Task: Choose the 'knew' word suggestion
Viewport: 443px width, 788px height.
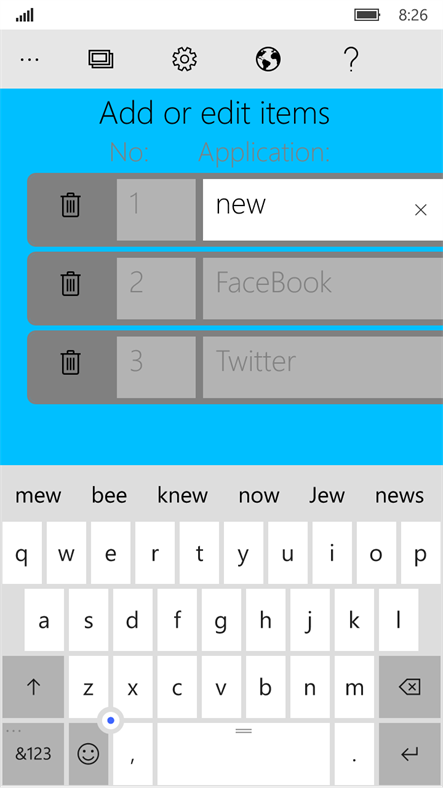Action: (x=182, y=496)
